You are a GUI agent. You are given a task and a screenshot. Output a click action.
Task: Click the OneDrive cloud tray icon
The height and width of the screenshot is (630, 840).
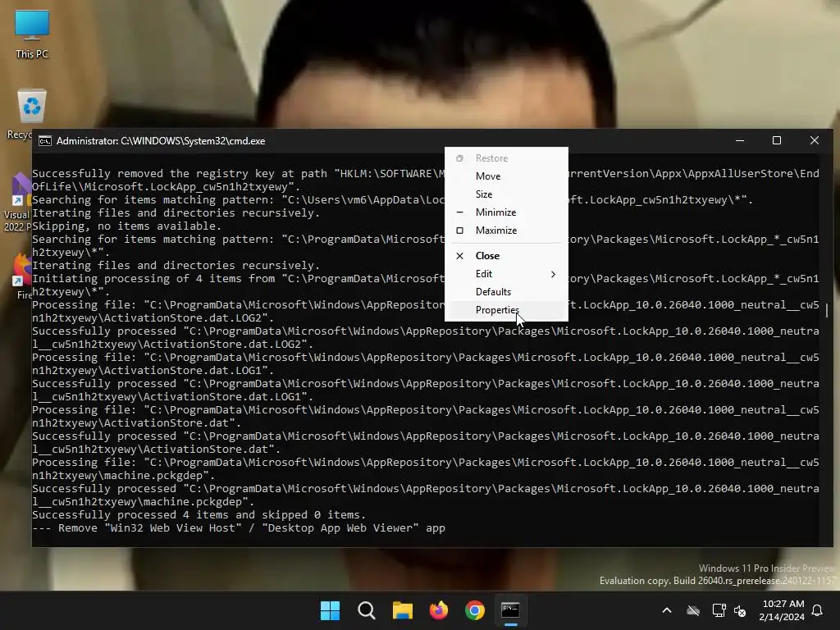693,610
